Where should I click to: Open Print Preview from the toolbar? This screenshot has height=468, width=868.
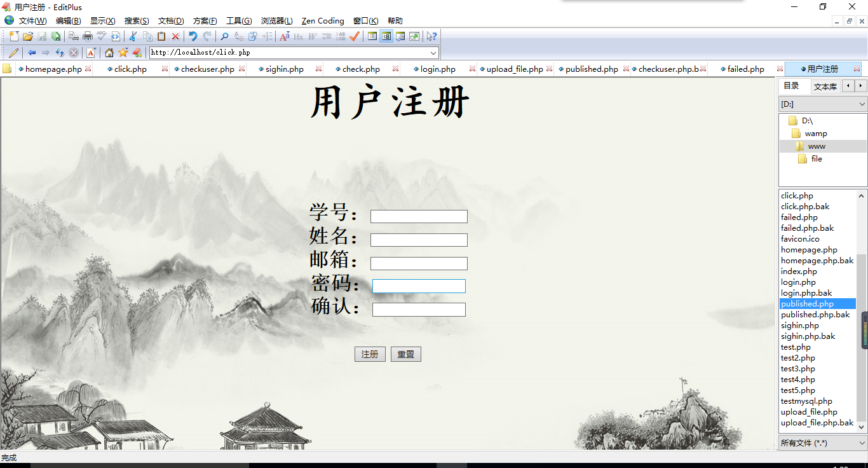(73, 36)
